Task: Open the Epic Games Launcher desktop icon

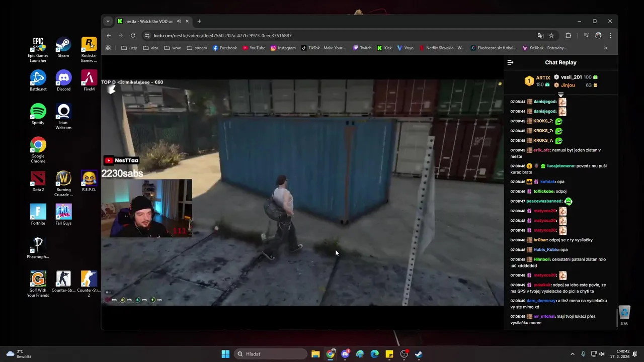Action: (38, 50)
